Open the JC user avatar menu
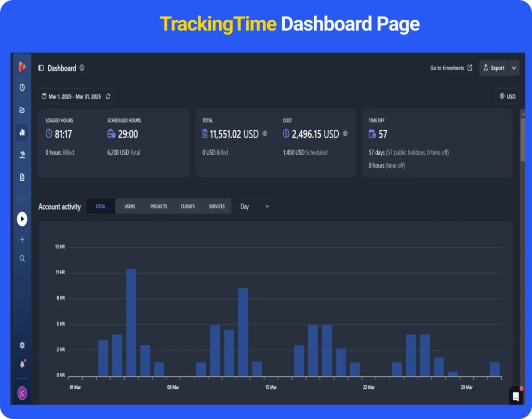532x419 pixels. tap(22, 393)
